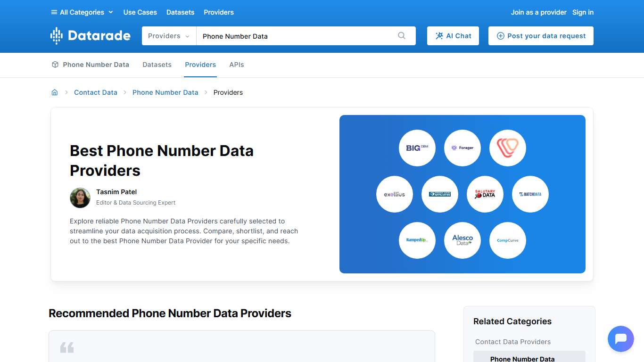Click the Post your data request button

point(541,36)
